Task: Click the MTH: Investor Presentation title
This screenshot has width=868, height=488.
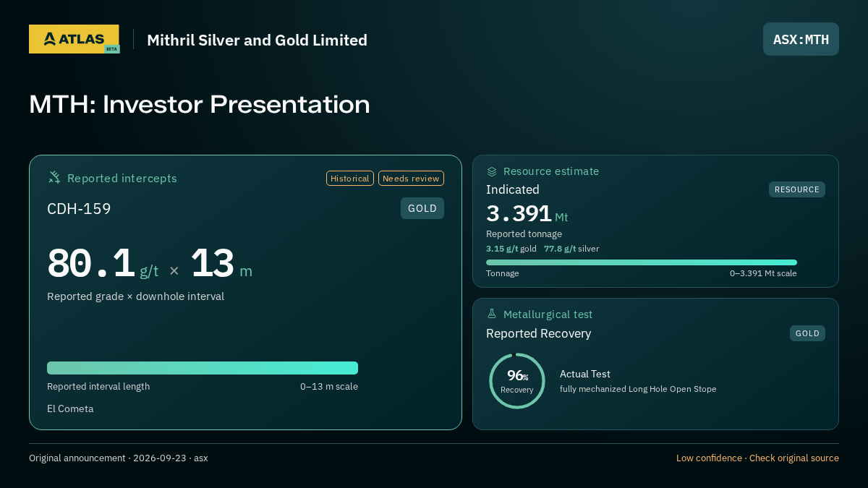Action: coord(200,104)
